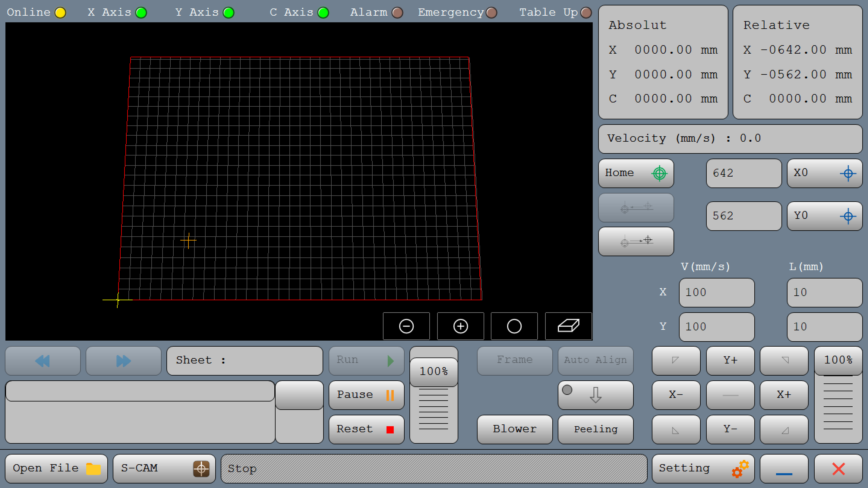Click the rewind double-arrow button
Viewport: 868px width, 488px height.
point(43,361)
